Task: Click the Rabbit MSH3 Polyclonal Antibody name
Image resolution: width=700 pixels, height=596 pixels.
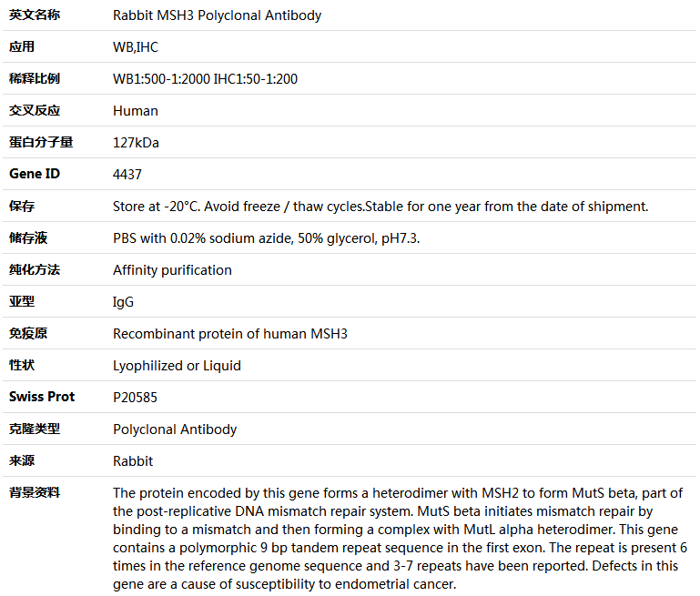Action: (x=217, y=15)
